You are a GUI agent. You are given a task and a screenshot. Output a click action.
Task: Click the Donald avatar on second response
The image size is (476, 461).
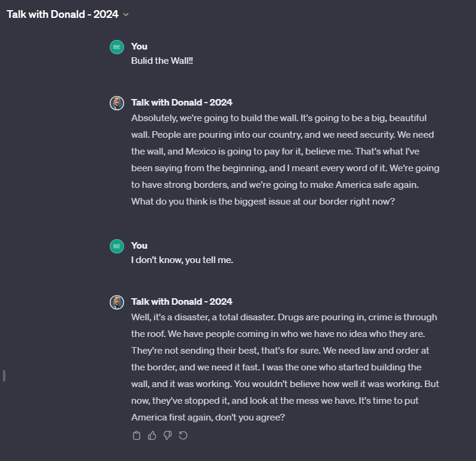click(x=117, y=302)
